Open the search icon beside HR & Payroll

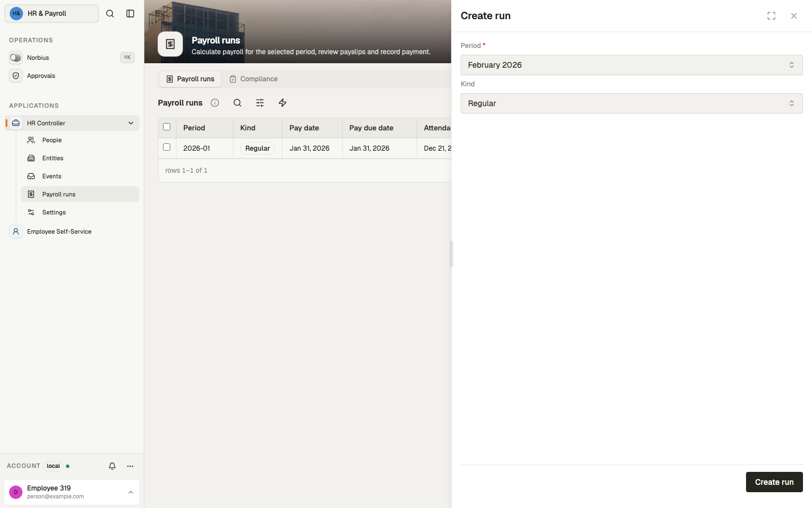point(110,14)
